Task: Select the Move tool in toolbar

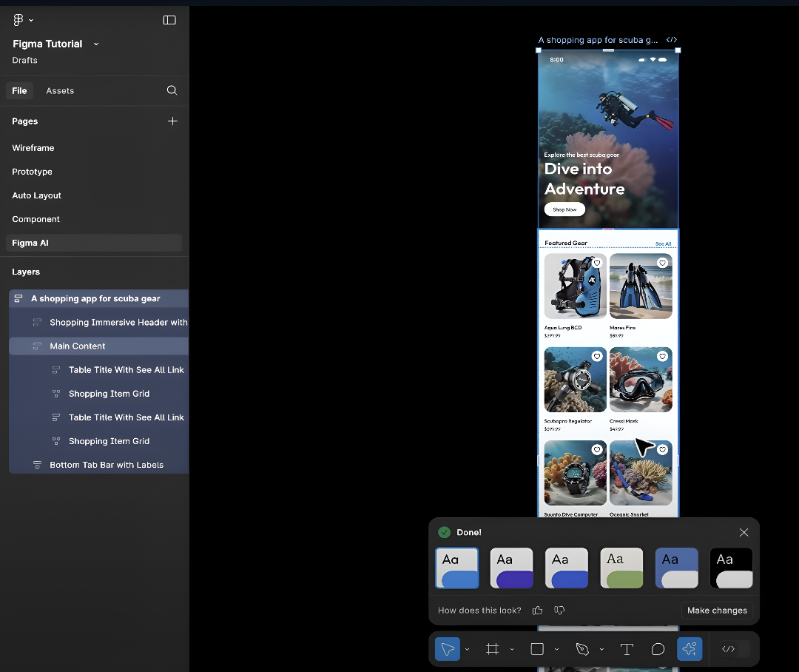Action: pos(447,649)
